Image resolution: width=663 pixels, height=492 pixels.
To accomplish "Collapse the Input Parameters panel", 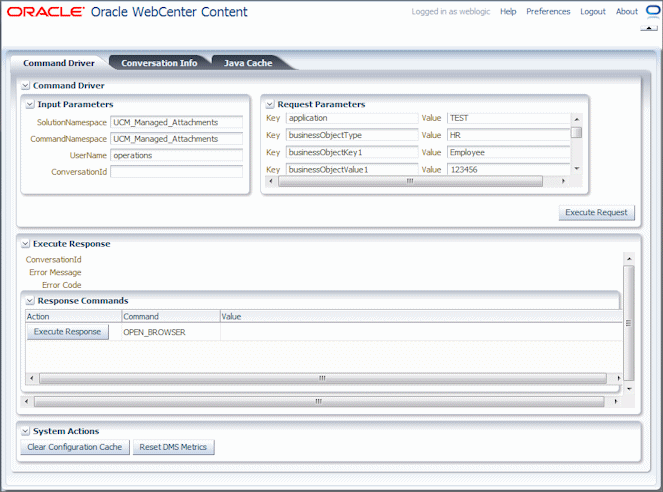I will coord(30,104).
